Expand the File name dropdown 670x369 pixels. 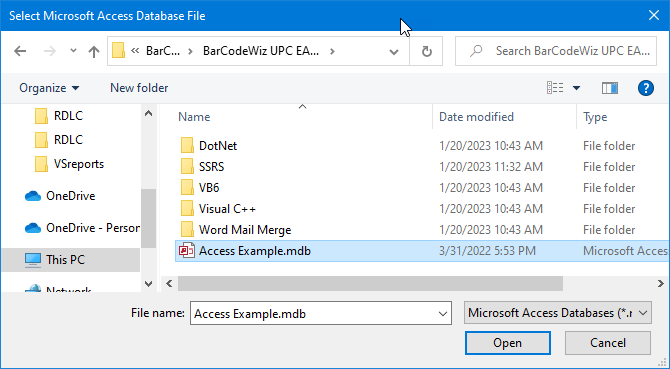tap(443, 314)
